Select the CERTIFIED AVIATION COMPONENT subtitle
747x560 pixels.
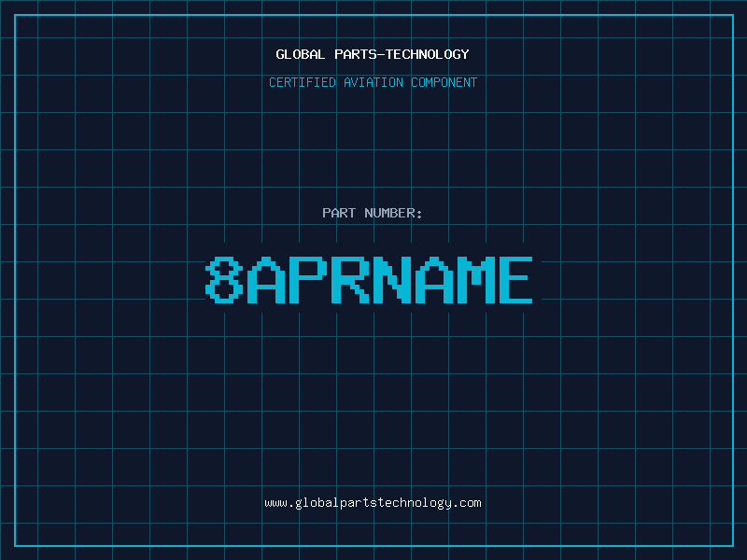(x=373, y=82)
